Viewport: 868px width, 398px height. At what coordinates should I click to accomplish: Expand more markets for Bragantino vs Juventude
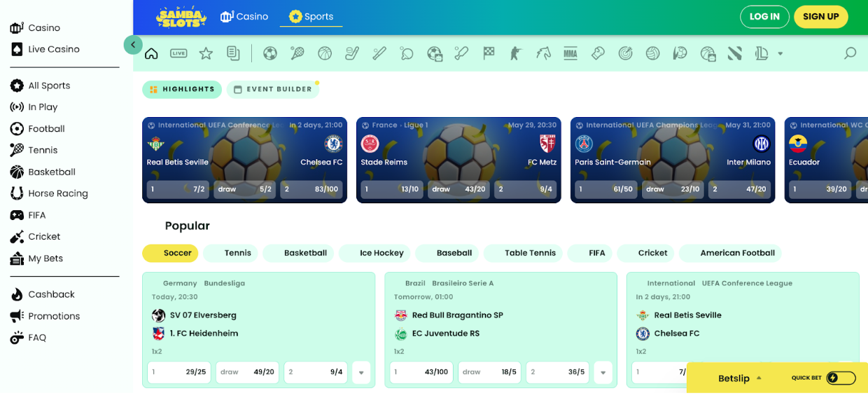point(603,373)
